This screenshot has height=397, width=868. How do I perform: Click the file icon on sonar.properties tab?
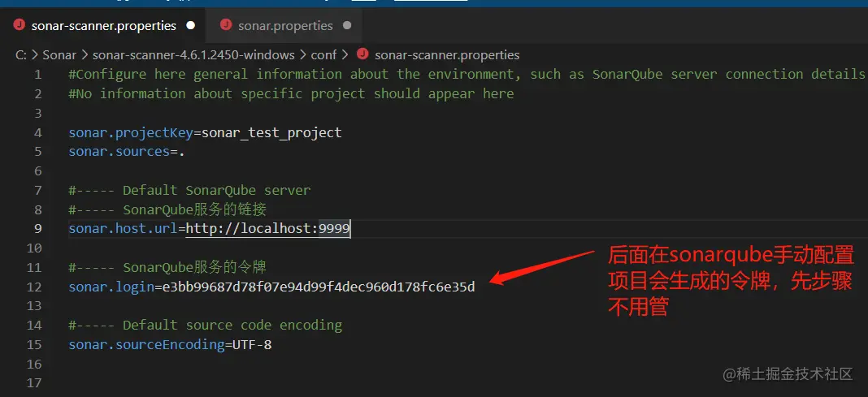pos(226,25)
